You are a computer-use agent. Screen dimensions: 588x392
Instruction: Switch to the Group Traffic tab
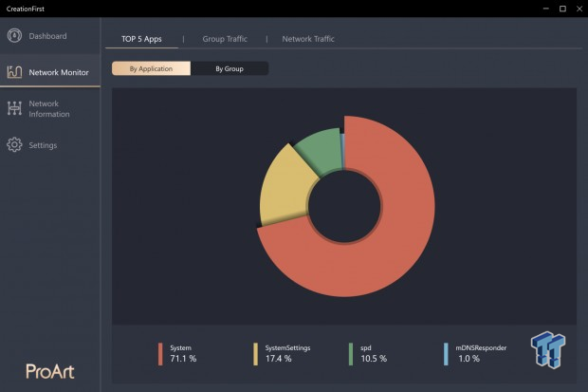[225, 39]
